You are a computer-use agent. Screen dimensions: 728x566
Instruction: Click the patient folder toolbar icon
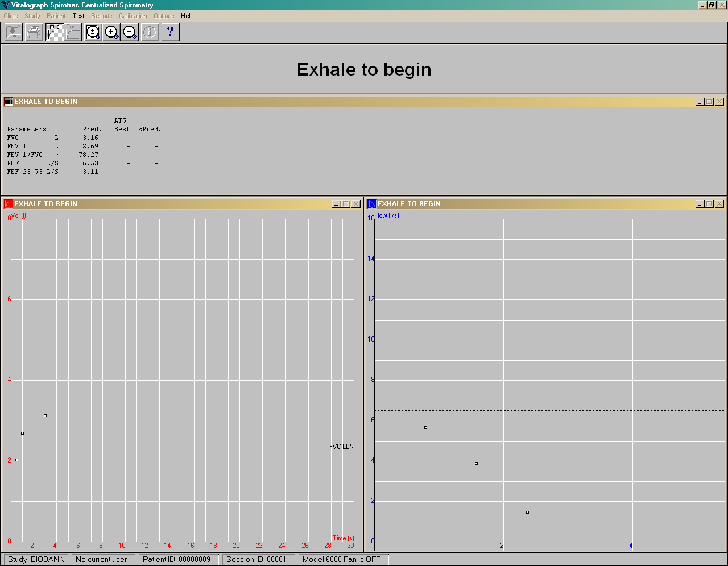pyautogui.click(x=14, y=32)
